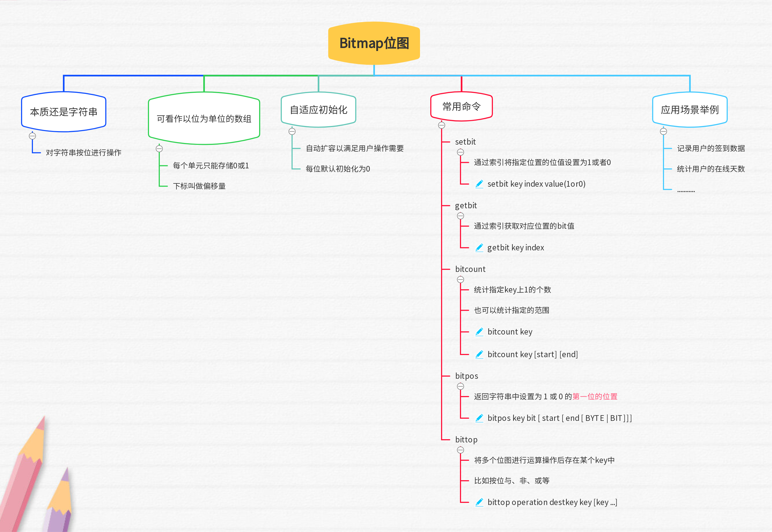Collapse the 应用场景举例 branch

(663, 131)
